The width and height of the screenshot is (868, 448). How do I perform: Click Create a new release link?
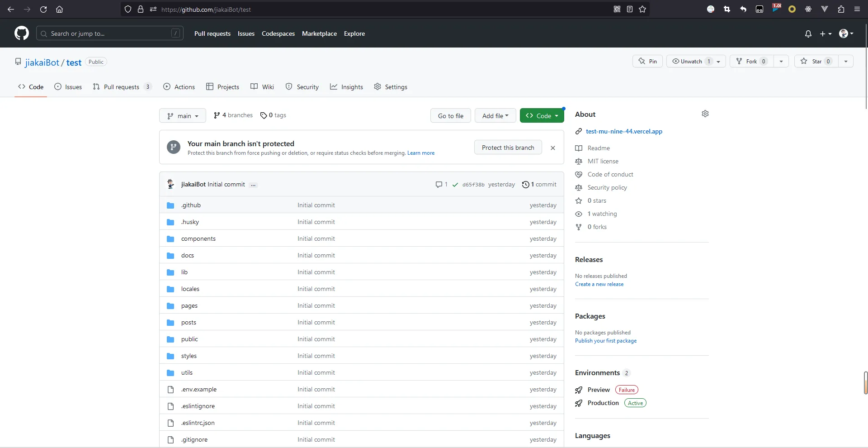click(599, 284)
